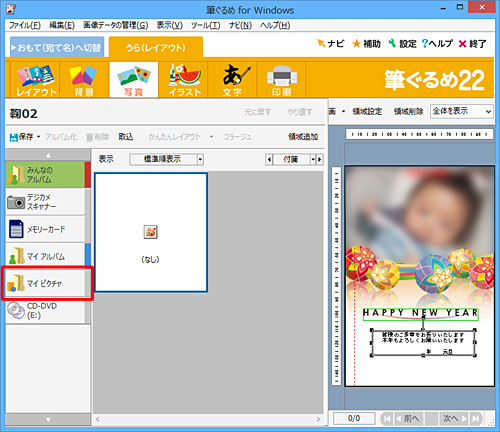The width and height of the screenshot is (500, 432).
Task: Open the 表示(V) menu
Action: [x=170, y=25]
